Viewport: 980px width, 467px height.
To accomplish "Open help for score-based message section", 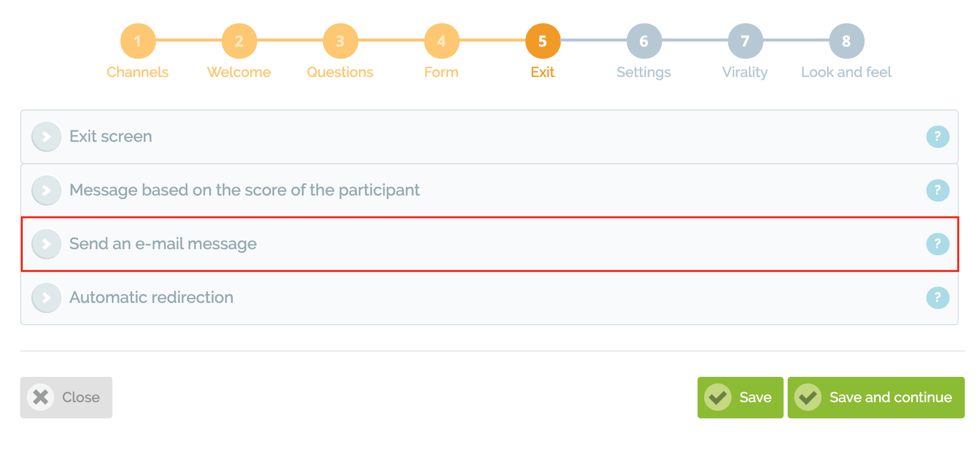I will pyautogui.click(x=937, y=190).
